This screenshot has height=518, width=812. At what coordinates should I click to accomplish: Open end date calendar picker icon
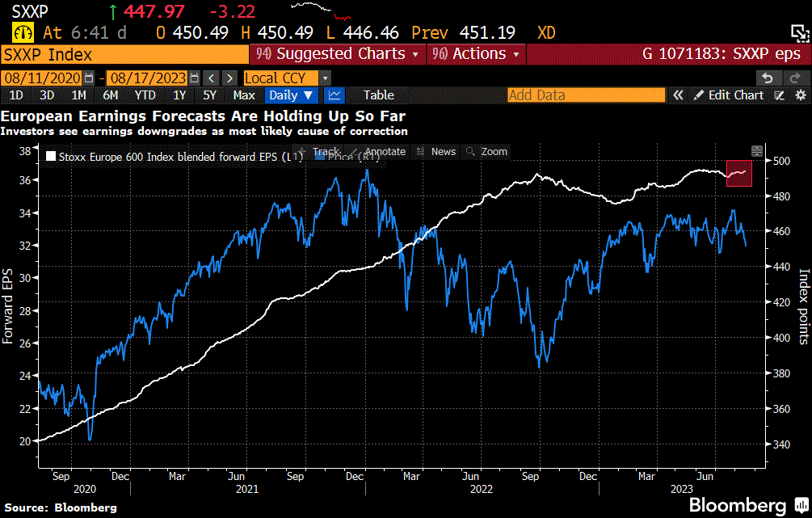coord(194,78)
